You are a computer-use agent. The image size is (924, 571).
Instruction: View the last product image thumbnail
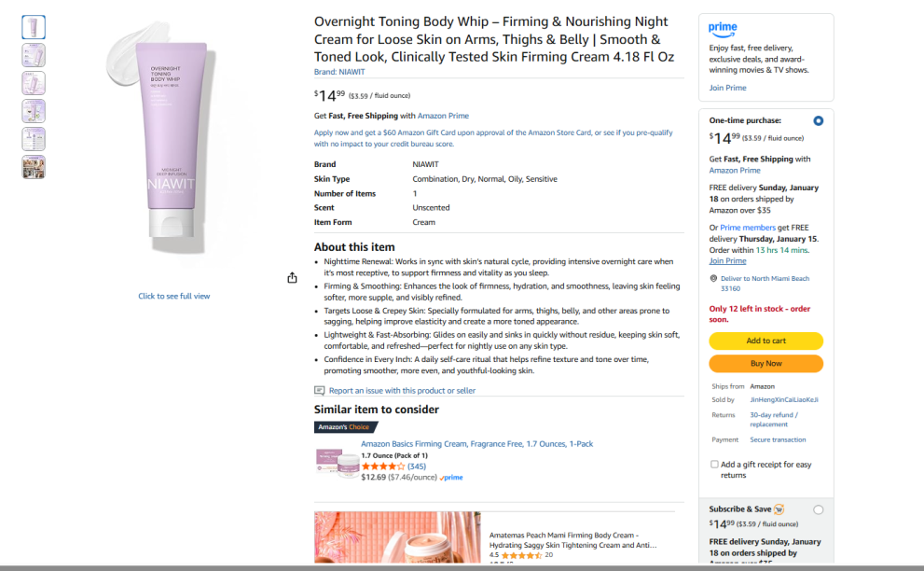point(34,167)
